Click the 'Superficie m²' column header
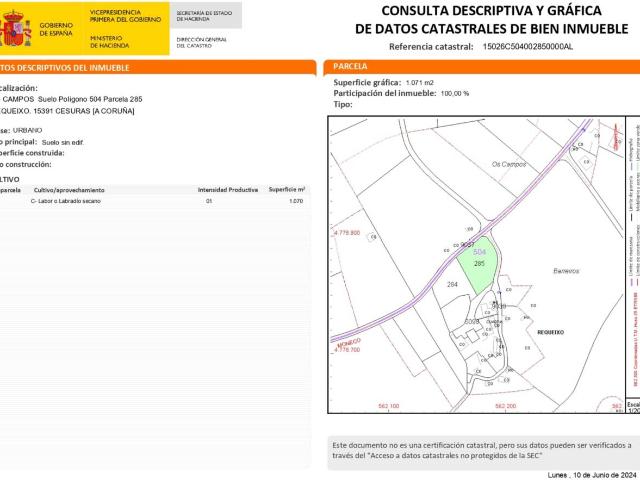Screen dimensions: 640x480 pyautogui.click(x=287, y=189)
